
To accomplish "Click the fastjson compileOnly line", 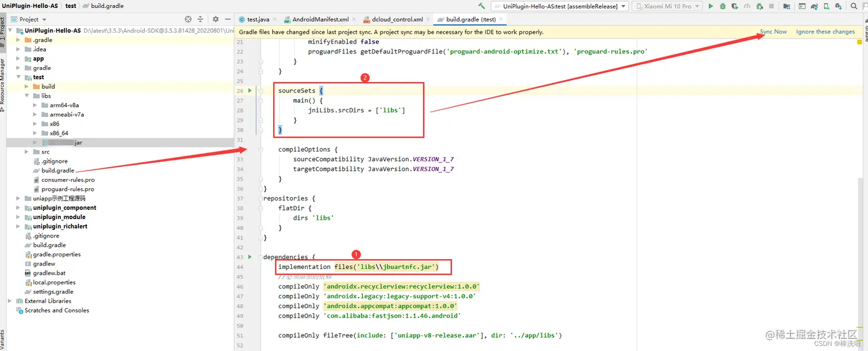I will pos(370,316).
